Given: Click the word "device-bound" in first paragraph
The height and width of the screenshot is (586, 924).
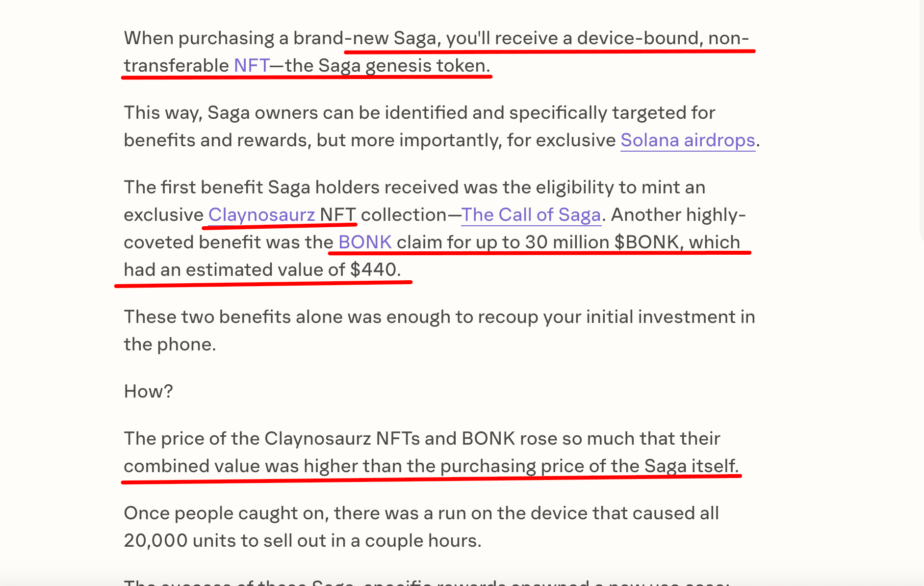Looking at the screenshot, I should click(638, 38).
